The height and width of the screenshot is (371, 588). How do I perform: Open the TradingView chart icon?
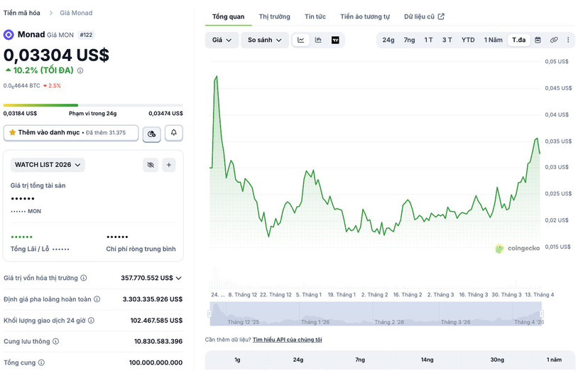coord(335,40)
